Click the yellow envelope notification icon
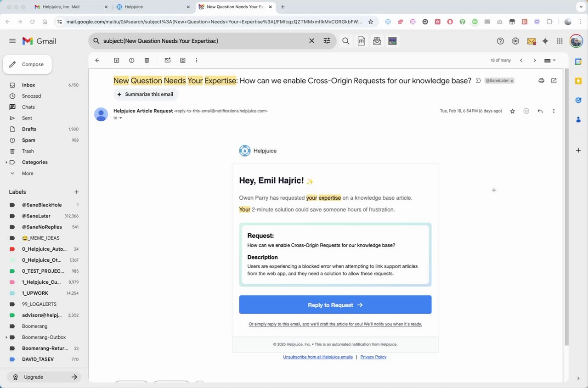This screenshot has width=588, height=388. tap(531, 41)
